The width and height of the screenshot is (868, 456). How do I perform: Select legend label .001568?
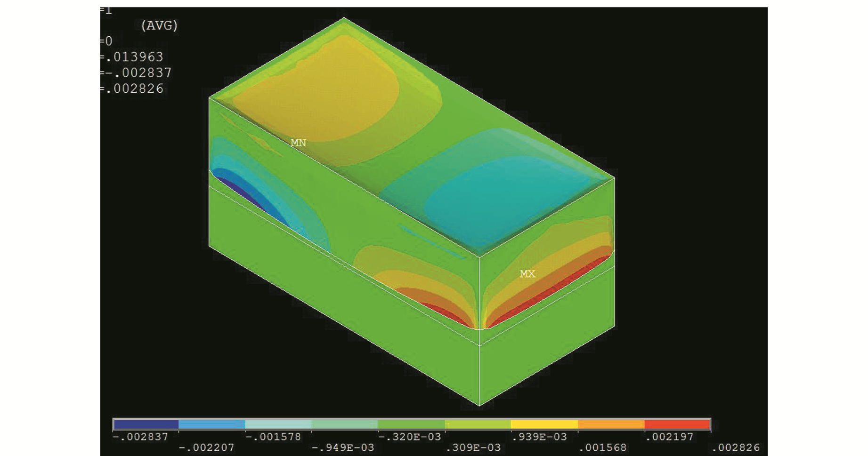pyautogui.click(x=602, y=448)
